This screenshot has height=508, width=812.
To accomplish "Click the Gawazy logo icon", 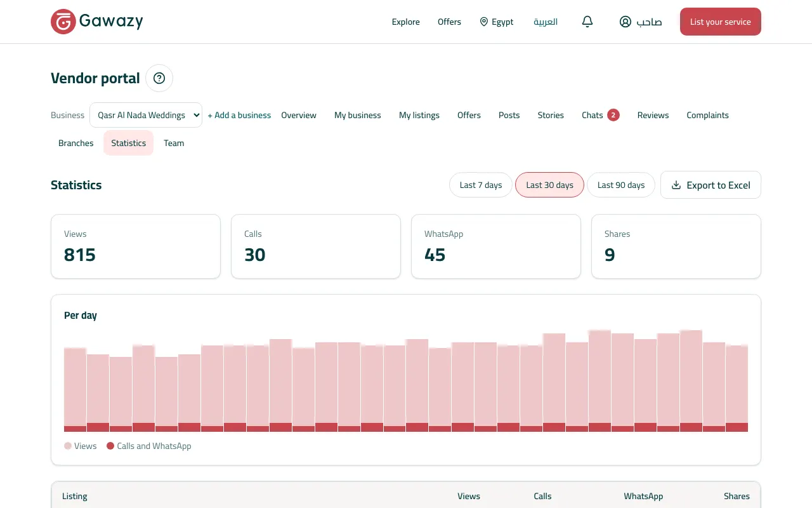I will click(63, 22).
